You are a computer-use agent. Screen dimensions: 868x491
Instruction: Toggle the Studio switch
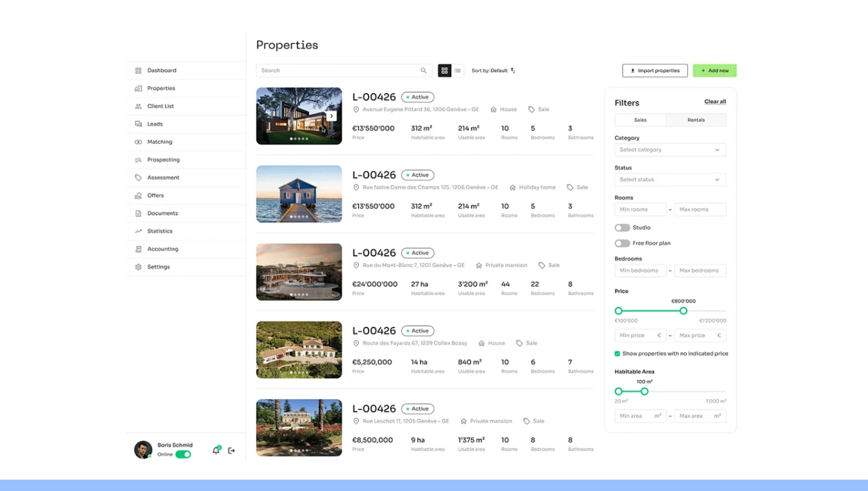point(622,228)
